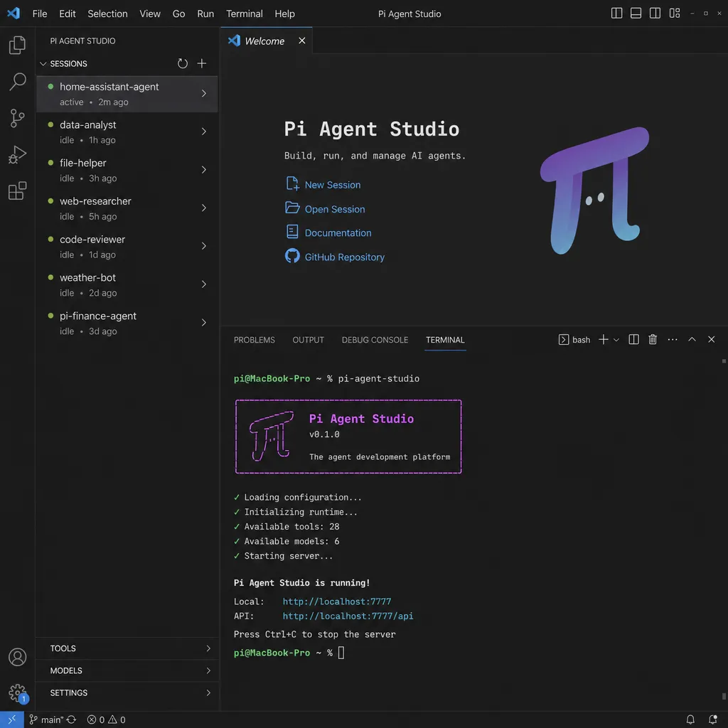Expand the home-assistant-agent session chevron
Viewport: 728px width, 728px height.
[x=204, y=94]
